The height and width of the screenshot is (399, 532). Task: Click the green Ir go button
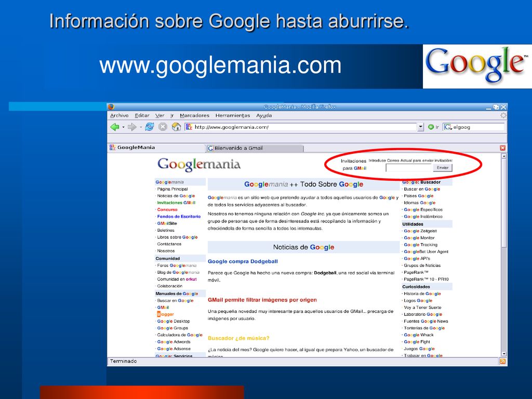[433, 127]
